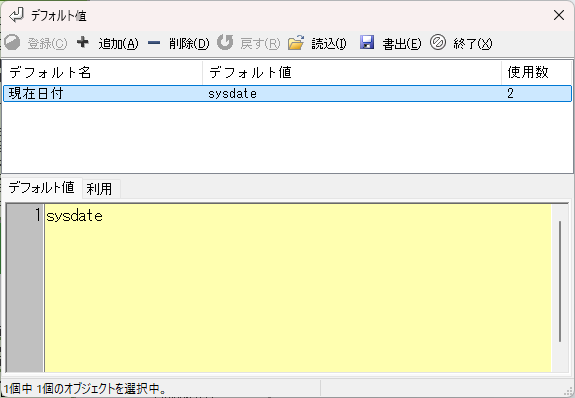Click sysdate text in the yellow editor
Viewport: 575px width, 398px height.
click(x=74, y=216)
